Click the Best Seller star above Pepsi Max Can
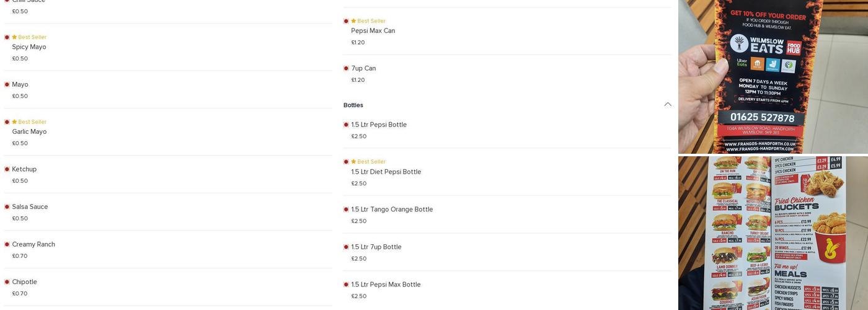 click(353, 21)
